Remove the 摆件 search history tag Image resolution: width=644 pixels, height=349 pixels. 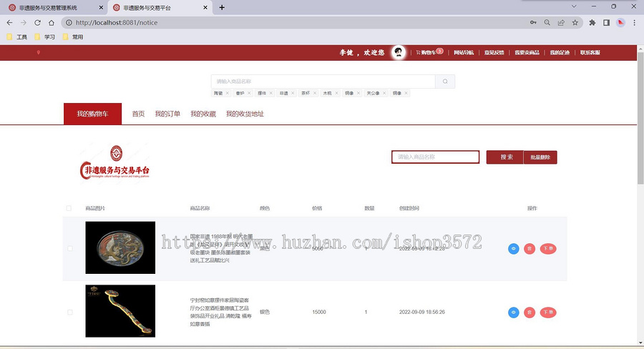tap(270, 93)
